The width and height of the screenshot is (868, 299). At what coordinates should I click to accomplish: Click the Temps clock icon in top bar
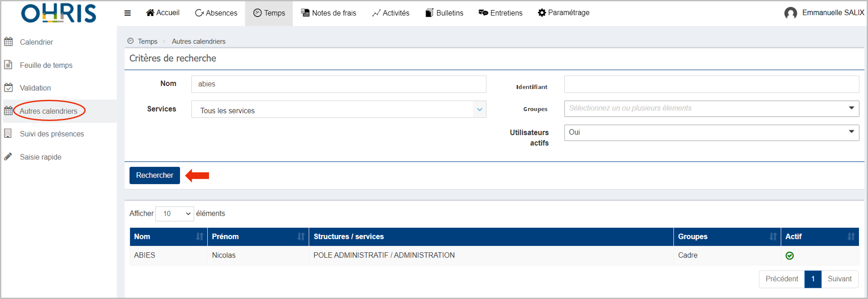click(x=257, y=13)
